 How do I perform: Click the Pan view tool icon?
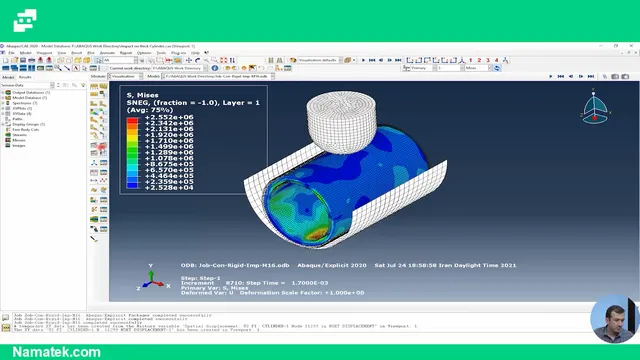[x=189, y=60]
